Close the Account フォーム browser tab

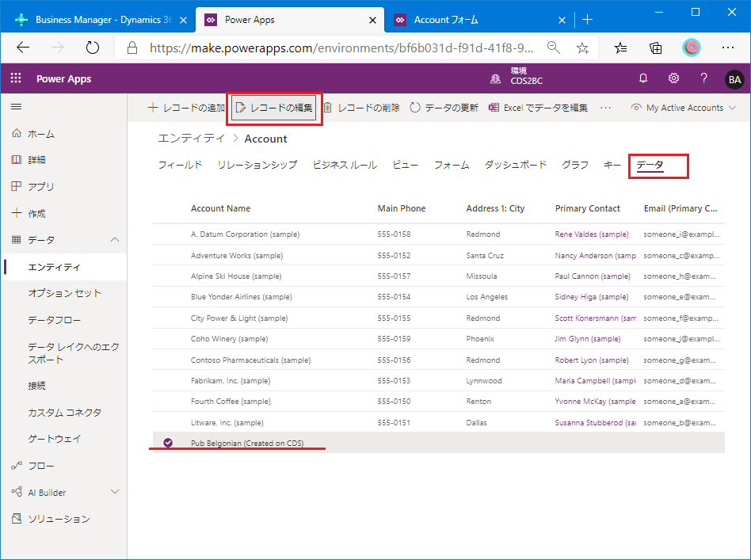tap(562, 20)
